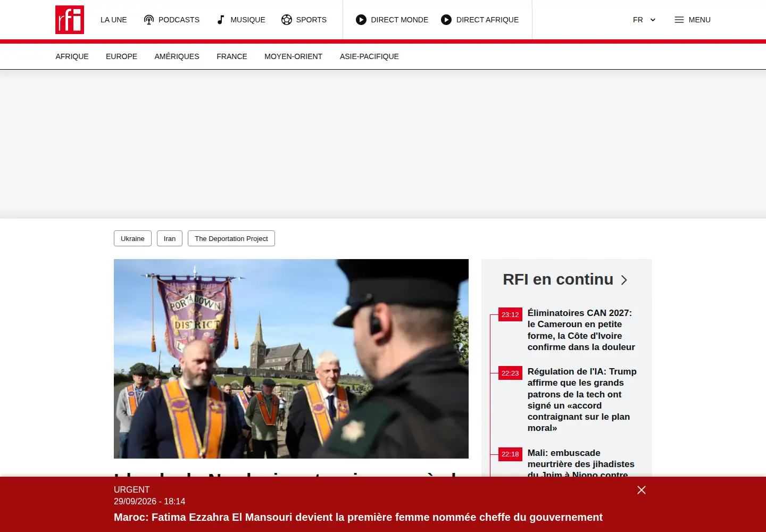Image resolution: width=766 pixels, height=532 pixels.
Task: Select the France section tab
Action: [x=232, y=56]
